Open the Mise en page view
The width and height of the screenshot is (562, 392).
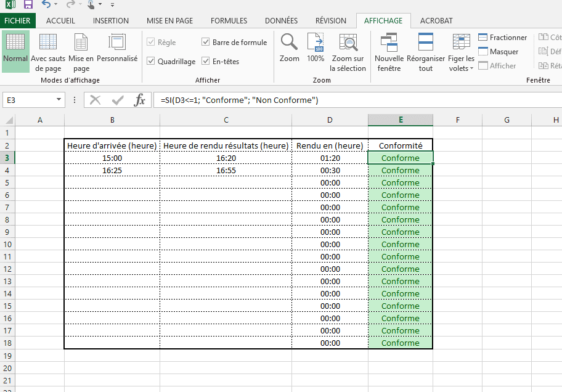click(x=81, y=52)
